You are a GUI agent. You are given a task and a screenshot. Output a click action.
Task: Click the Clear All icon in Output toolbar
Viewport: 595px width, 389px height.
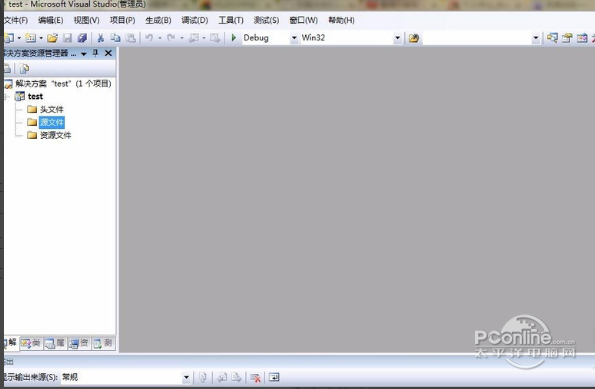click(255, 377)
